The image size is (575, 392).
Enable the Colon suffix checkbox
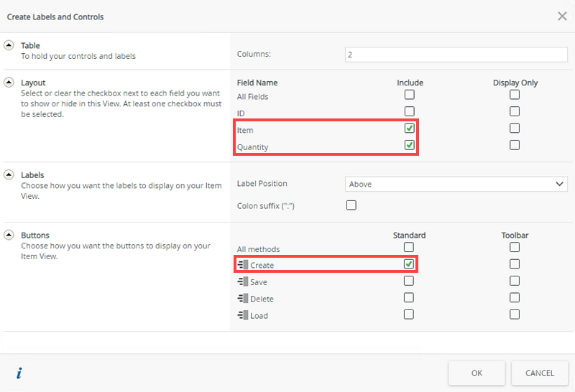tap(351, 205)
